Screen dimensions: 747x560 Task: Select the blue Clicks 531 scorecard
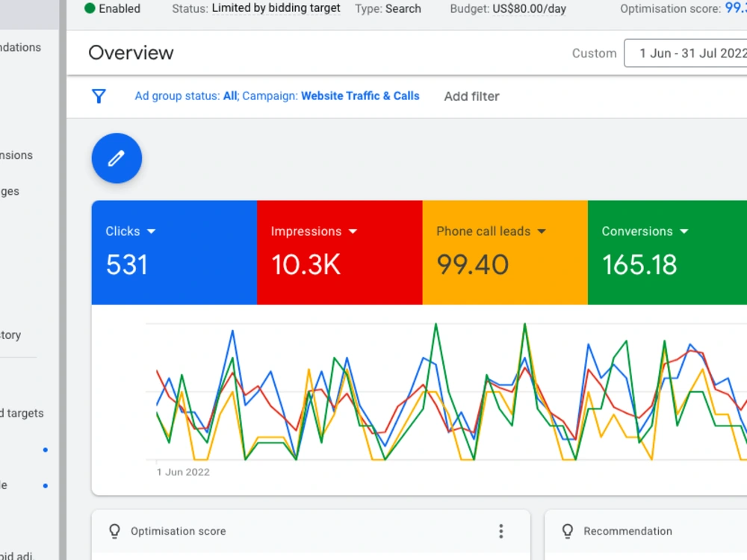click(x=174, y=252)
